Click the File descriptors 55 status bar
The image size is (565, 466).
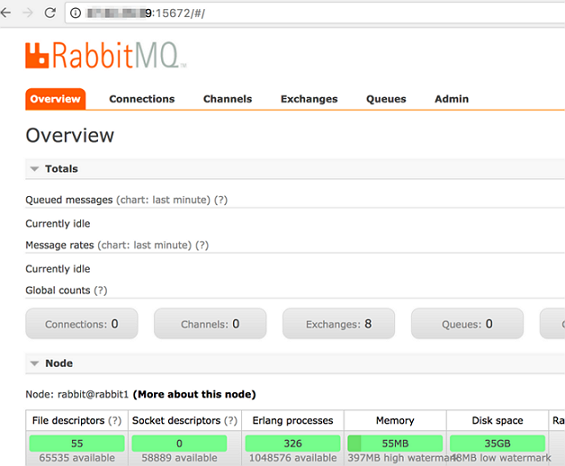click(77, 443)
